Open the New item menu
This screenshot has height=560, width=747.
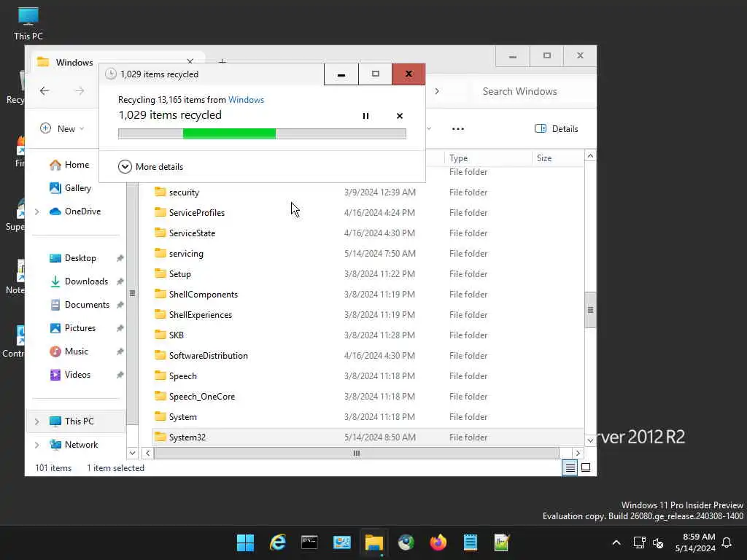coord(62,128)
